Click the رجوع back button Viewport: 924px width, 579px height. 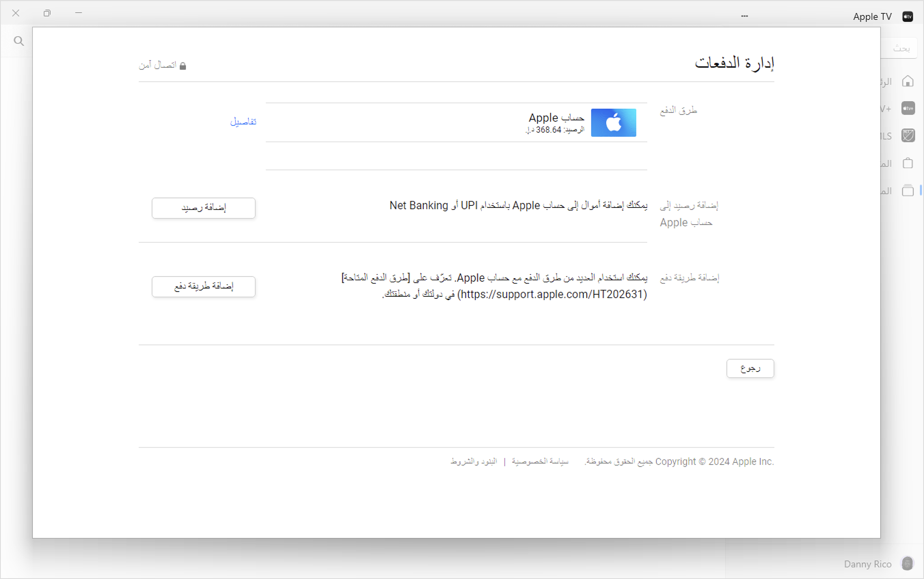[x=750, y=368]
